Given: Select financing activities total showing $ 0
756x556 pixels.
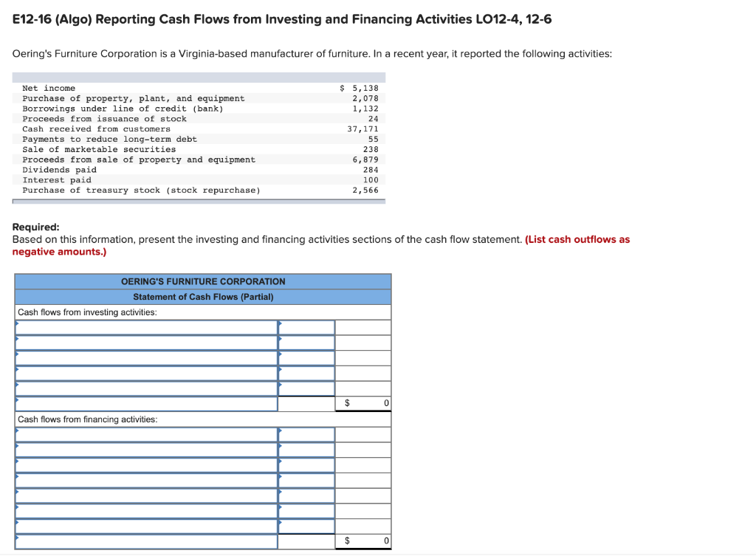Looking at the screenshot, I should [363, 541].
